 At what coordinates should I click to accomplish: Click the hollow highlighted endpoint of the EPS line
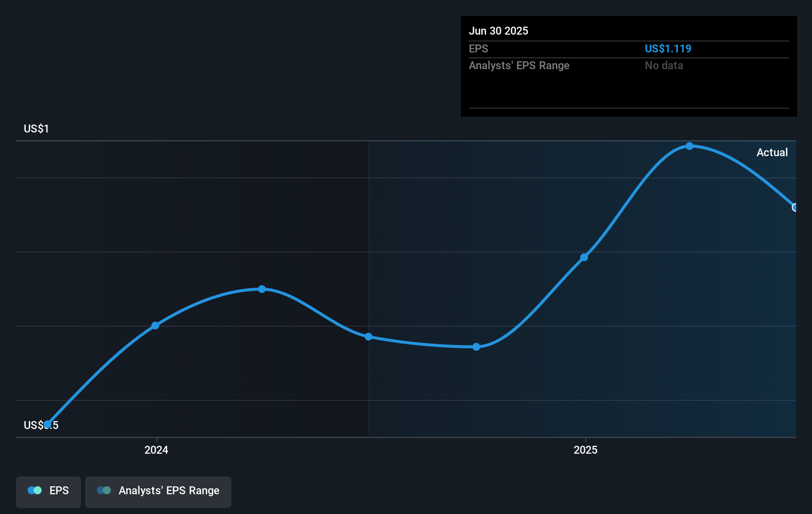pos(795,208)
